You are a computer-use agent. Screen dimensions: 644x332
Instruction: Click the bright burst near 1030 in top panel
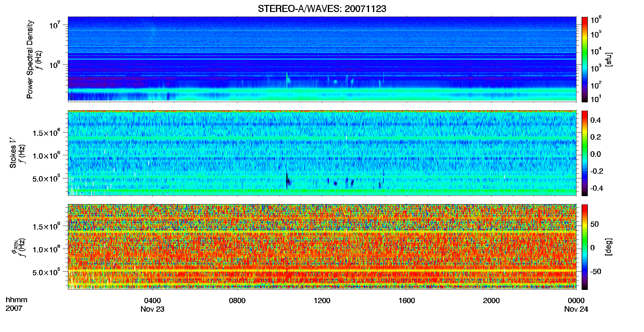(288, 80)
